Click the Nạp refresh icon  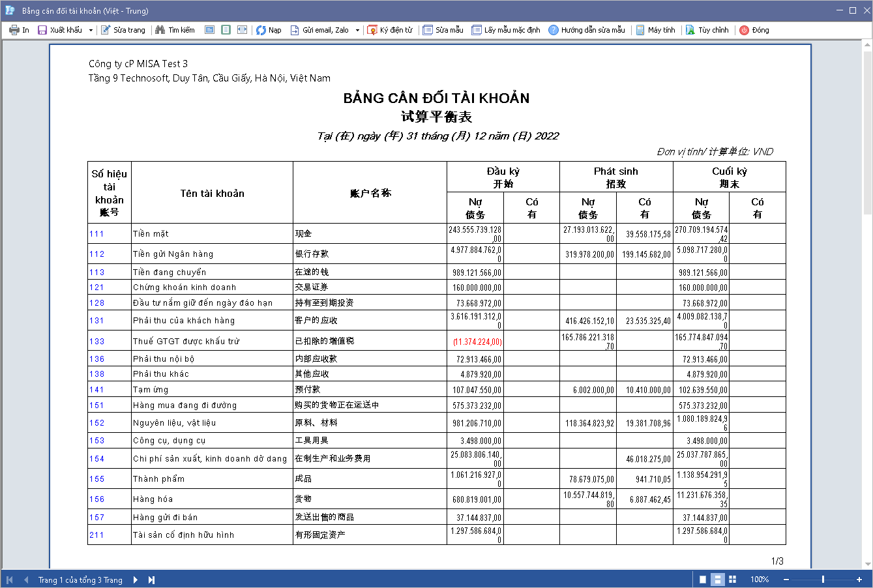point(261,30)
